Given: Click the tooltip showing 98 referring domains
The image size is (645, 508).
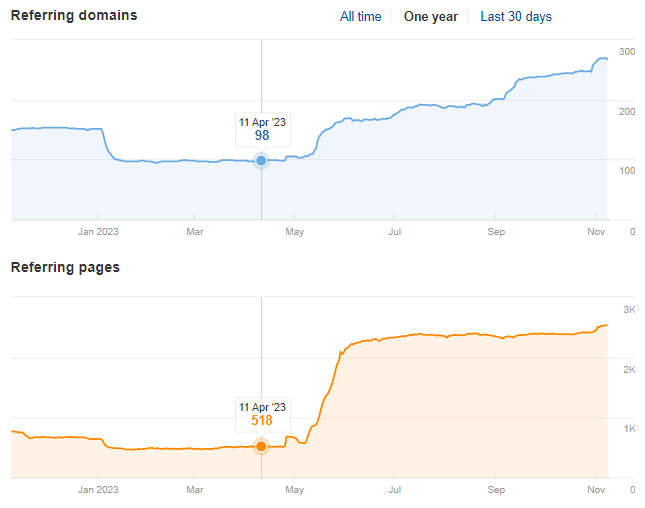Looking at the screenshot, I should 262,129.
